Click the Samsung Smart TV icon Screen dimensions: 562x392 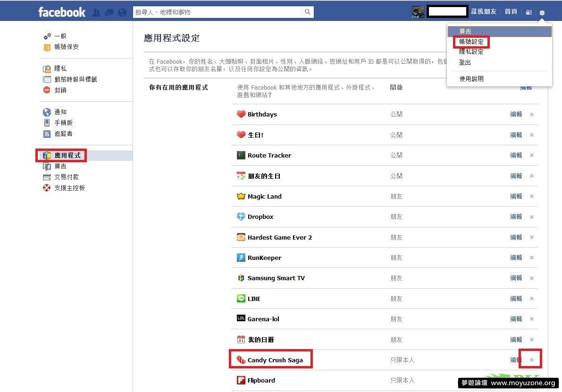click(x=241, y=278)
